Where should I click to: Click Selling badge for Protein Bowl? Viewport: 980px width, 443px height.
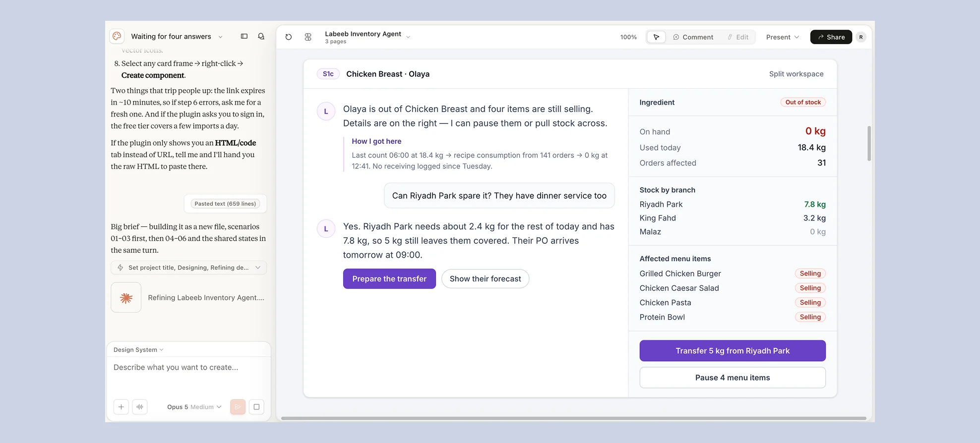pyautogui.click(x=810, y=317)
